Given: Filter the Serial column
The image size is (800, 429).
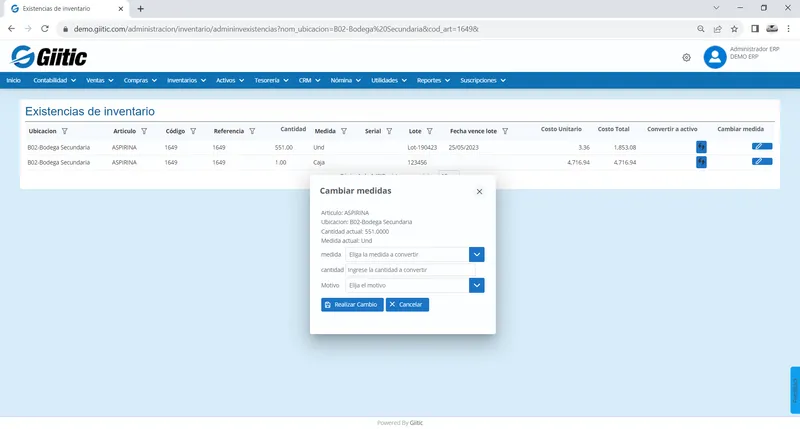Looking at the screenshot, I should pyautogui.click(x=389, y=131).
